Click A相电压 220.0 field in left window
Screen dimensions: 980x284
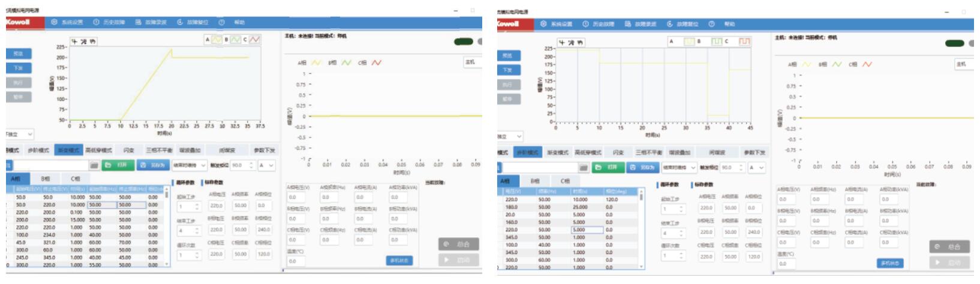coord(217,205)
